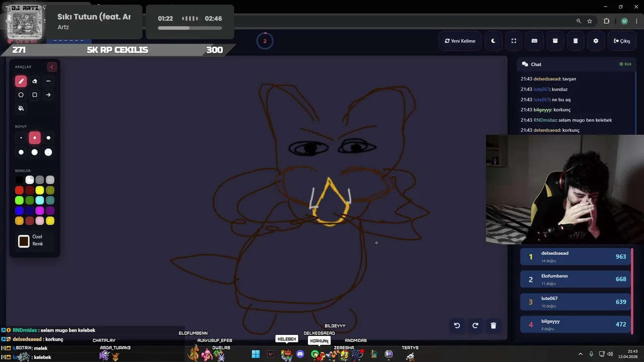Show hidden system tray icons
This screenshot has height=362, width=644.
point(580,354)
